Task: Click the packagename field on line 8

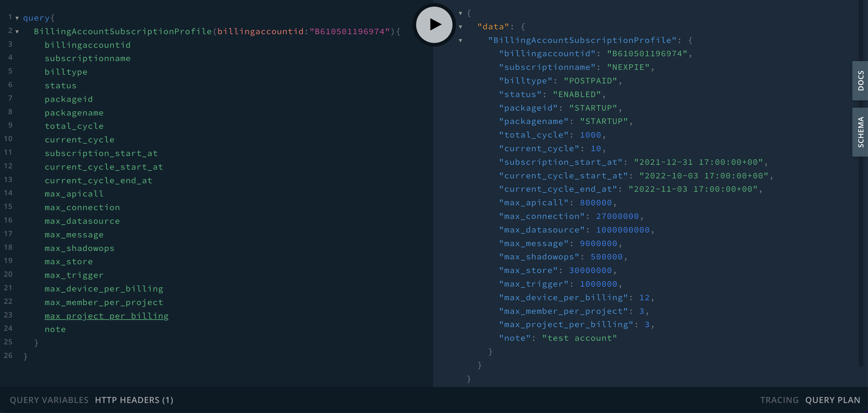Action: tap(74, 113)
